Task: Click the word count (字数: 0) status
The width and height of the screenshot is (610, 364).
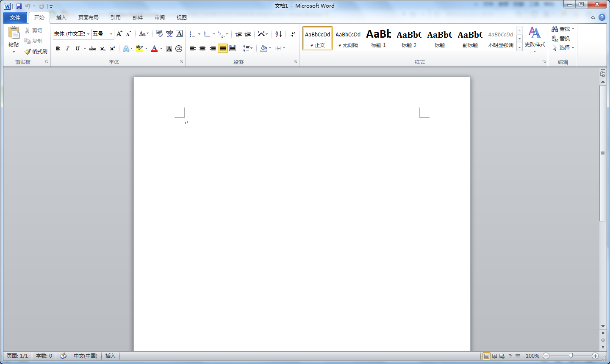Action: [44, 356]
